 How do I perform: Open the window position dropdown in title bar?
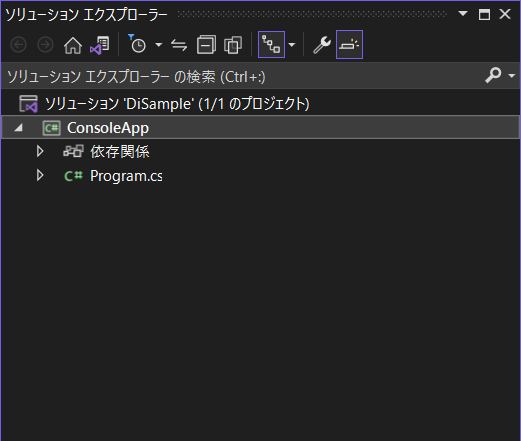(x=463, y=14)
